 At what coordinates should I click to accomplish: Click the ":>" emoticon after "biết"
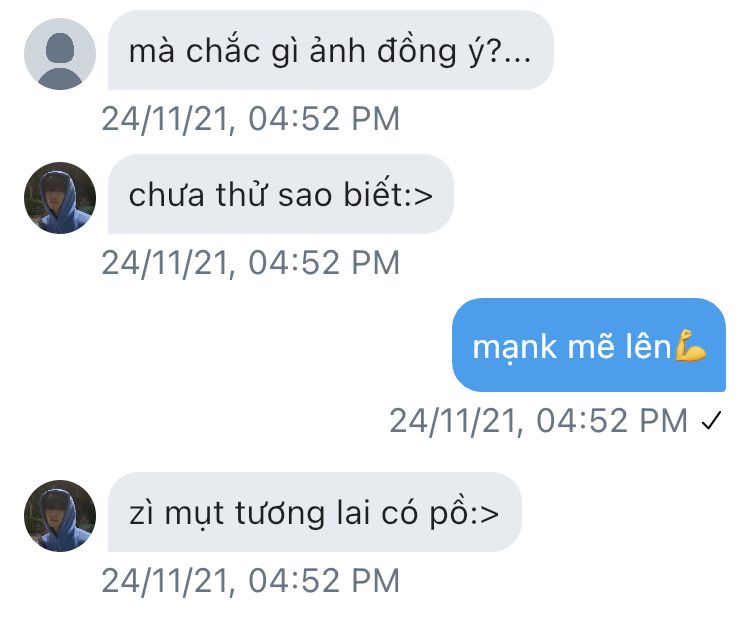tap(419, 196)
